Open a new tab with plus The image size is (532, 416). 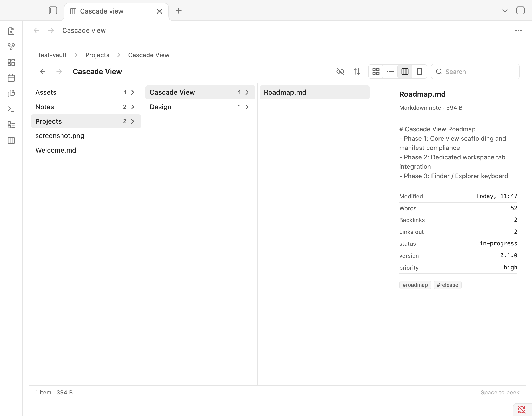[x=179, y=11]
